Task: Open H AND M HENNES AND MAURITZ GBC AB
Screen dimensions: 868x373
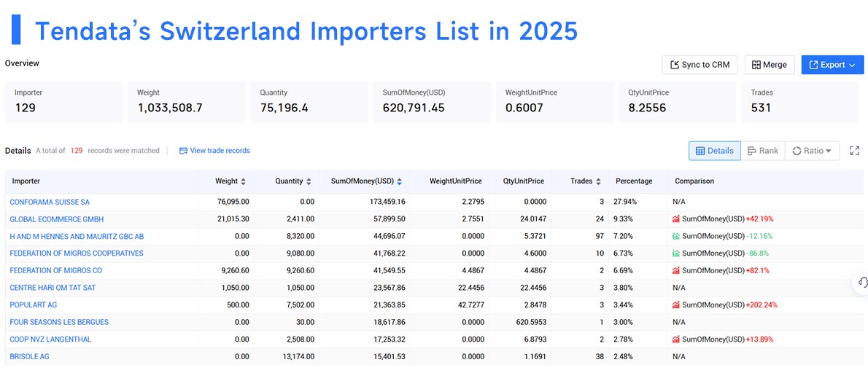Action: pos(77,236)
